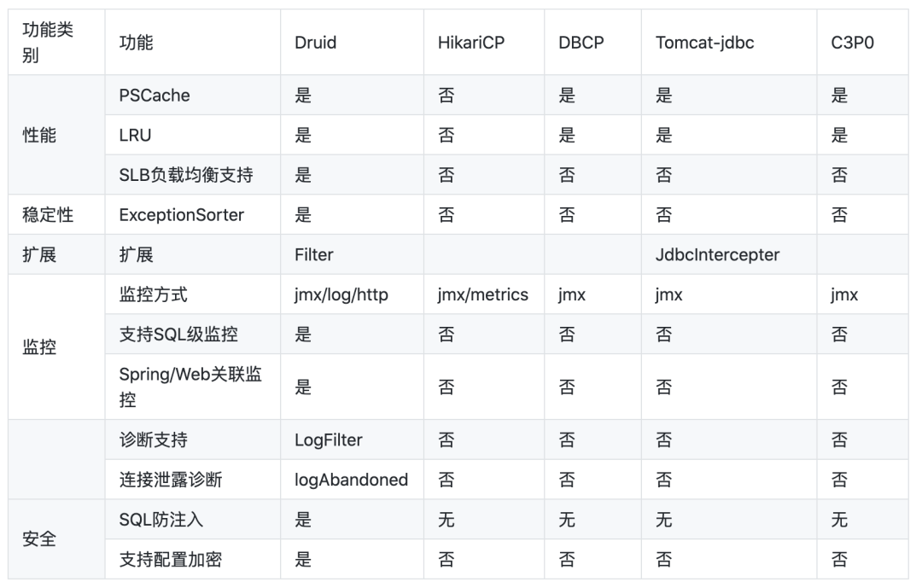Click the ExceptionSorter cell
Viewport: 922px width, 588px height.
[181, 215]
